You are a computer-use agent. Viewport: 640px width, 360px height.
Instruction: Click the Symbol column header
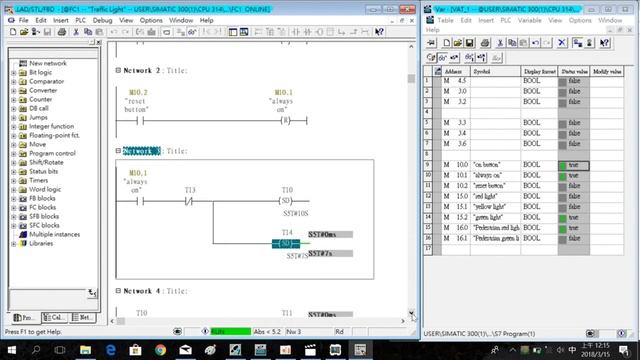(x=496, y=71)
